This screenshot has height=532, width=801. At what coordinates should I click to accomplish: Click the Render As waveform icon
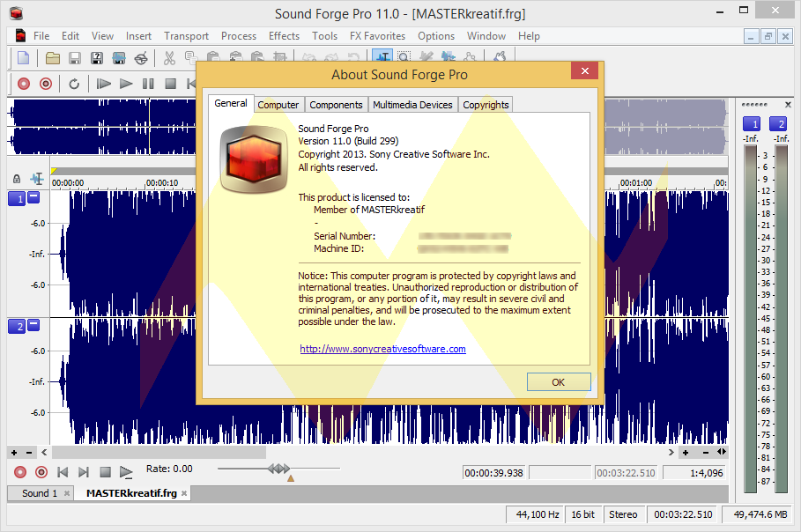(119, 58)
